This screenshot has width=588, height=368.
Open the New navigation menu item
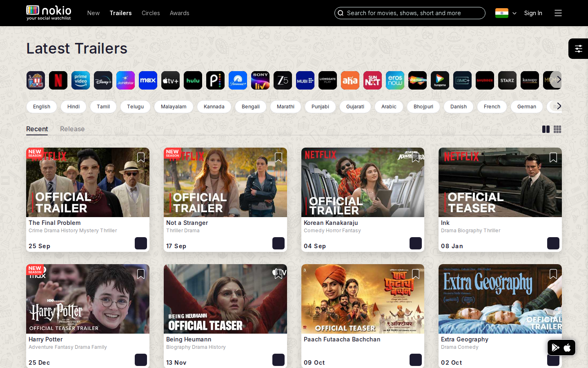pos(94,13)
